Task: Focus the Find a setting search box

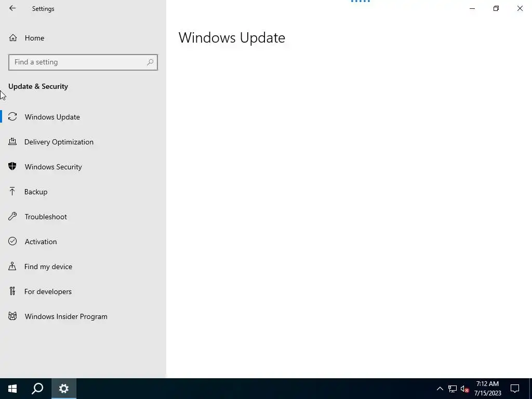Action: (83, 62)
